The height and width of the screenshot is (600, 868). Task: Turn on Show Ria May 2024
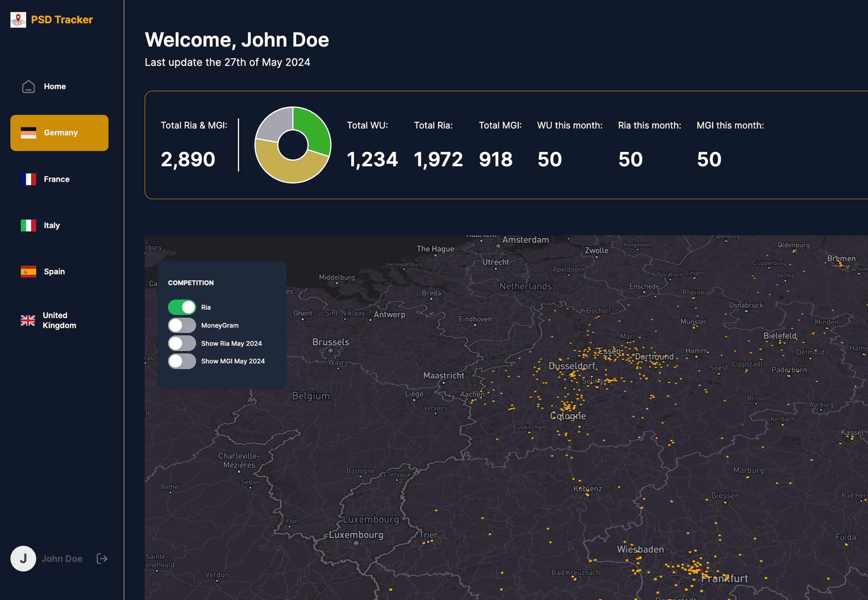(182, 343)
